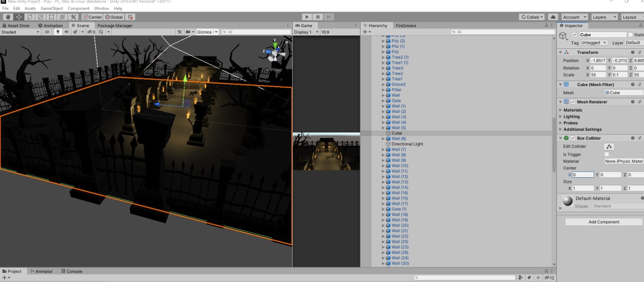The width and height of the screenshot is (644, 282).
Task: Toggle the Cube active checkbox in Inspector
Action: pos(575,35)
